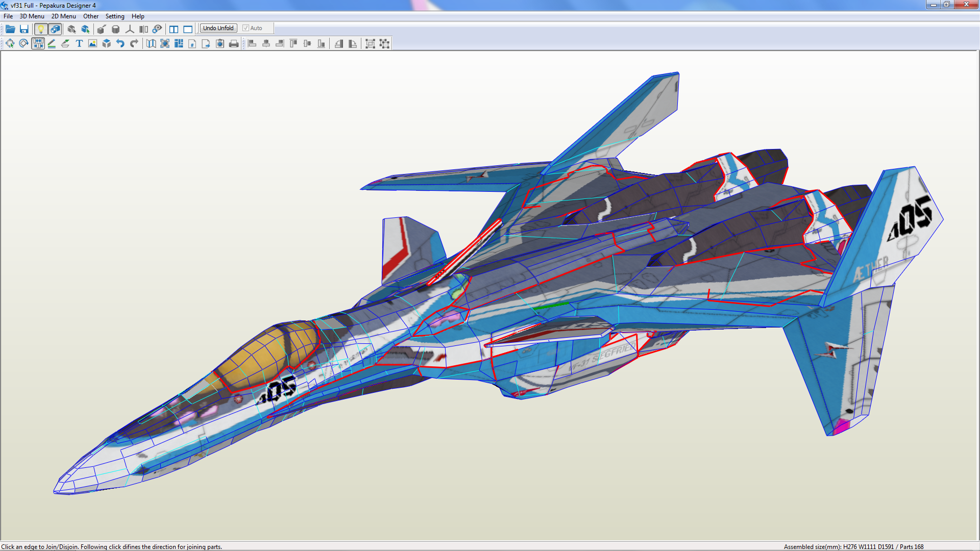The image size is (980, 551).
Task: Click the Assembled size status bar text
Action: coord(853,546)
